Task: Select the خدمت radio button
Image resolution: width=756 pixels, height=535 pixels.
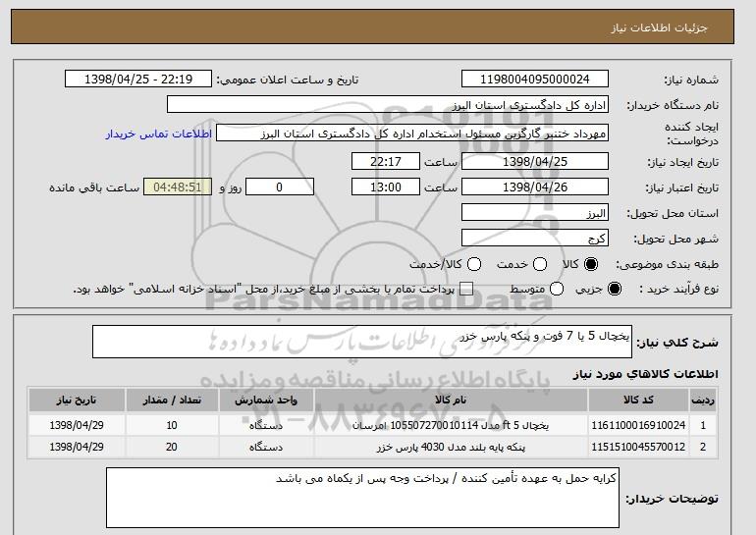Action: [x=540, y=264]
